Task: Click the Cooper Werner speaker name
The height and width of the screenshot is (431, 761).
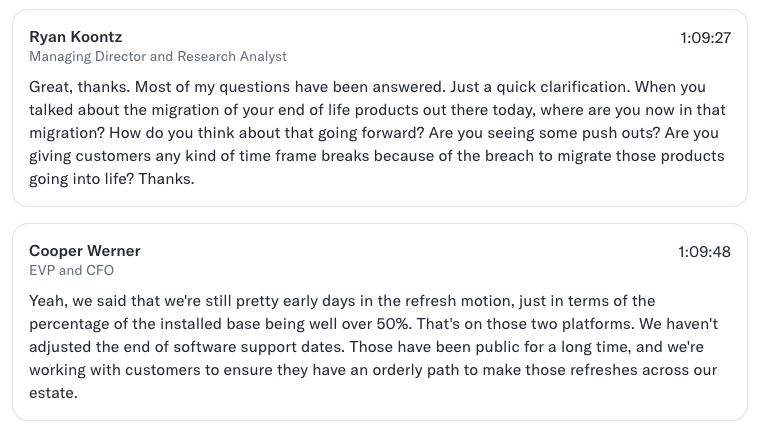Action: [85, 250]
